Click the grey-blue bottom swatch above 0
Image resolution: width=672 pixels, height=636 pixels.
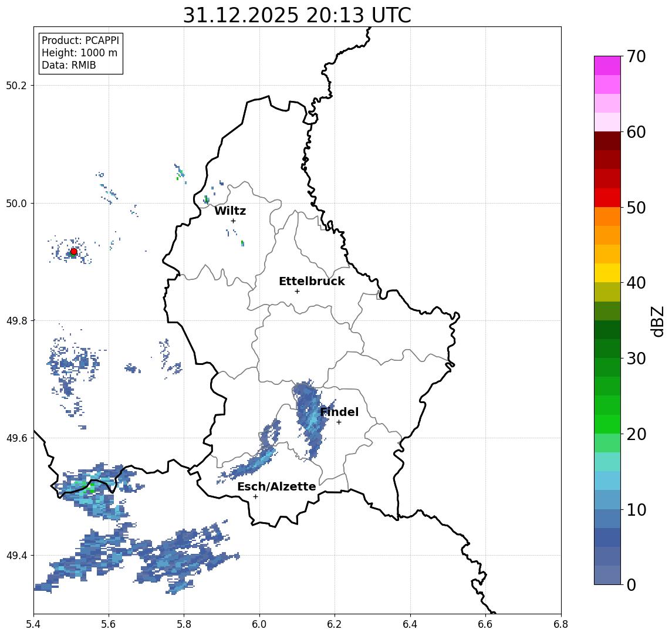(x=607, y=575)
